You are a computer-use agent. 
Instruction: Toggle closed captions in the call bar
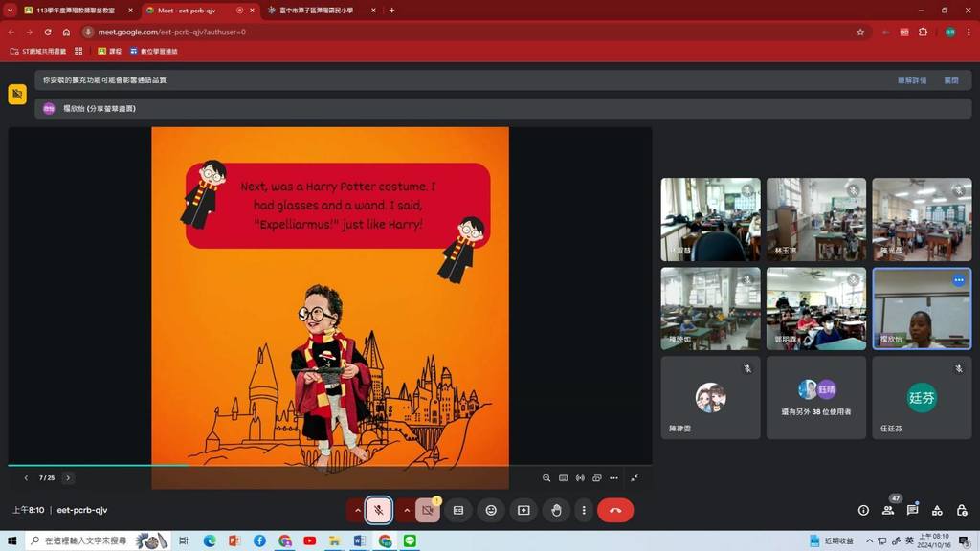458,510
